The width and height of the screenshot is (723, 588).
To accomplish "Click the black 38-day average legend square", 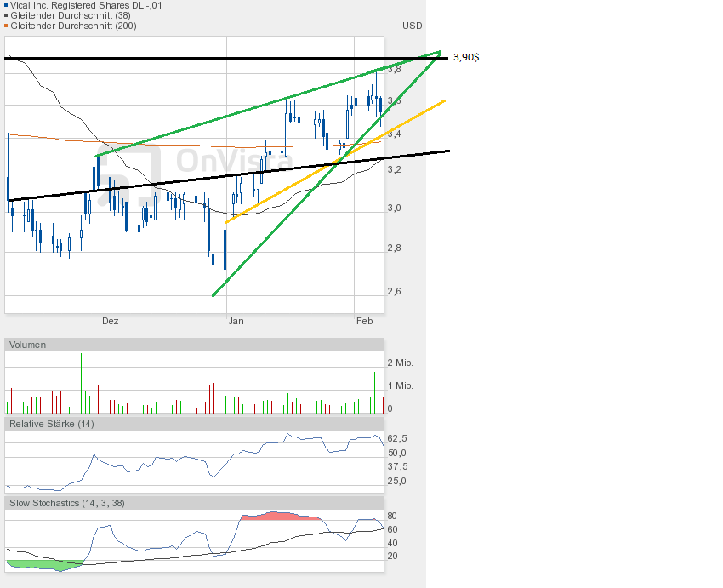I will pyautogui.click(x=7, y=15).
